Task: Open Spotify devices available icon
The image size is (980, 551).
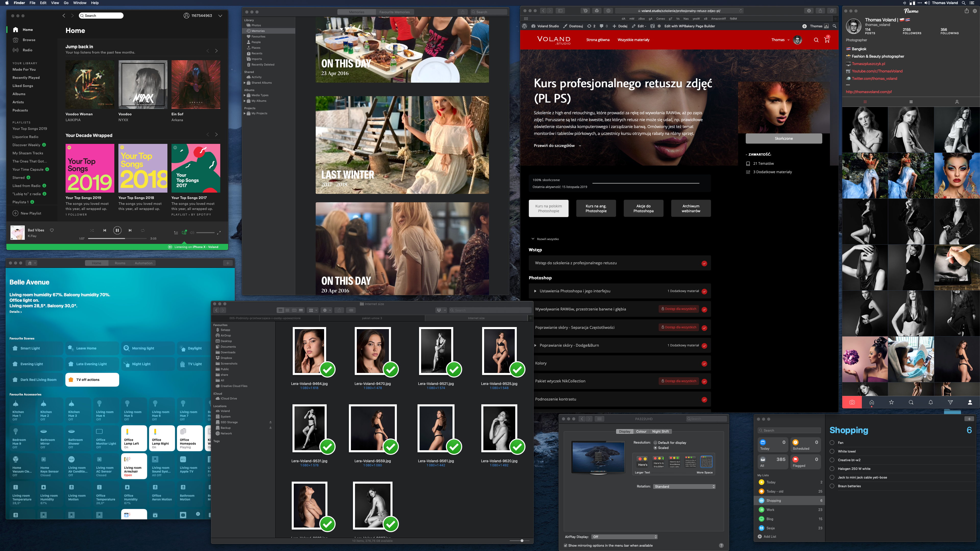Action: pyautogui.click(x=184, y=232)
